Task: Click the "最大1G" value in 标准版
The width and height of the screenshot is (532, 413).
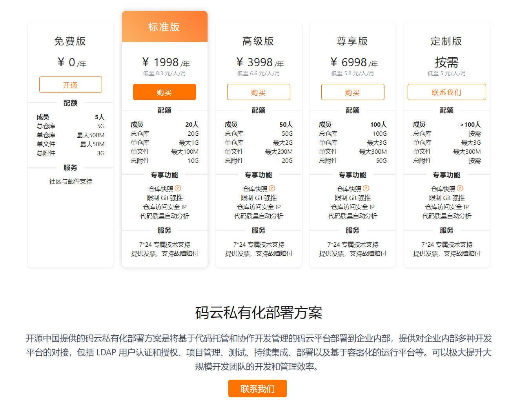Action: click(189, 143)
